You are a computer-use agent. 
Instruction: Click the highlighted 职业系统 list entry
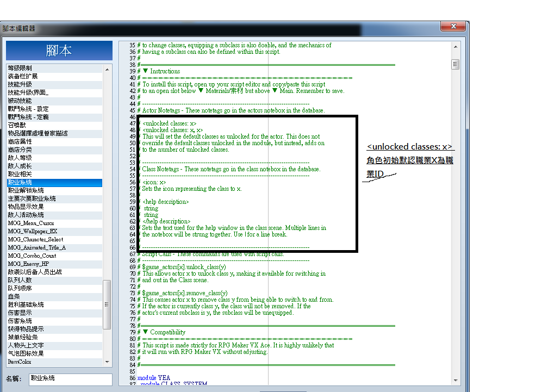click(54, 183)
